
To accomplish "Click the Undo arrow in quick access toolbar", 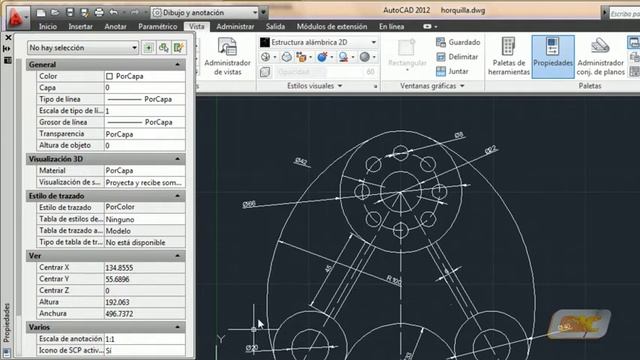I will pos(113,13).
